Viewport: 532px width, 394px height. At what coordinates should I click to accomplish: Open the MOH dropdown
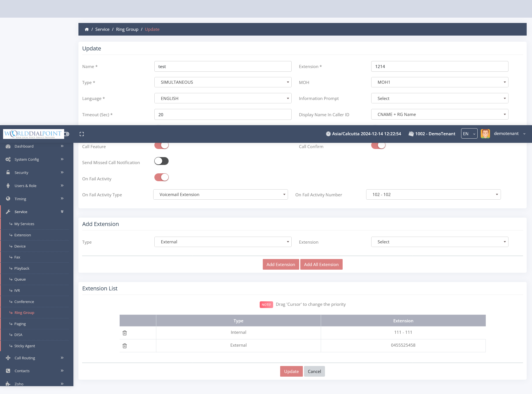tap(439, 82)
